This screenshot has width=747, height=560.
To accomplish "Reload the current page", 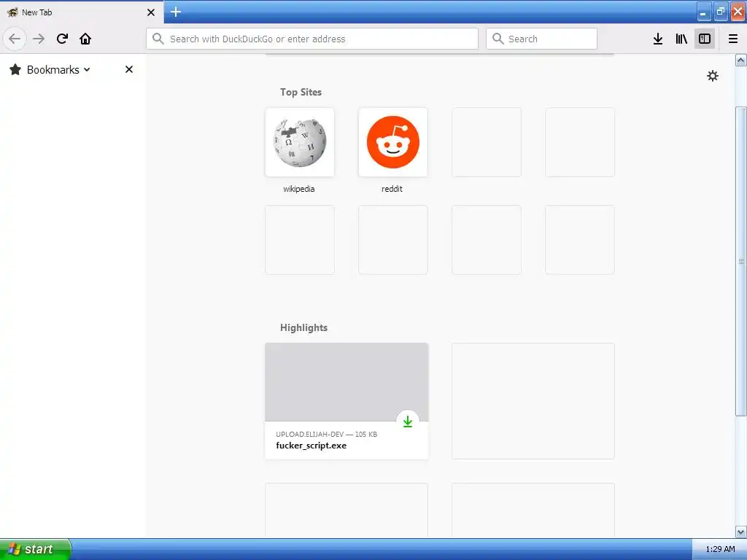I will tap(62, 39).
